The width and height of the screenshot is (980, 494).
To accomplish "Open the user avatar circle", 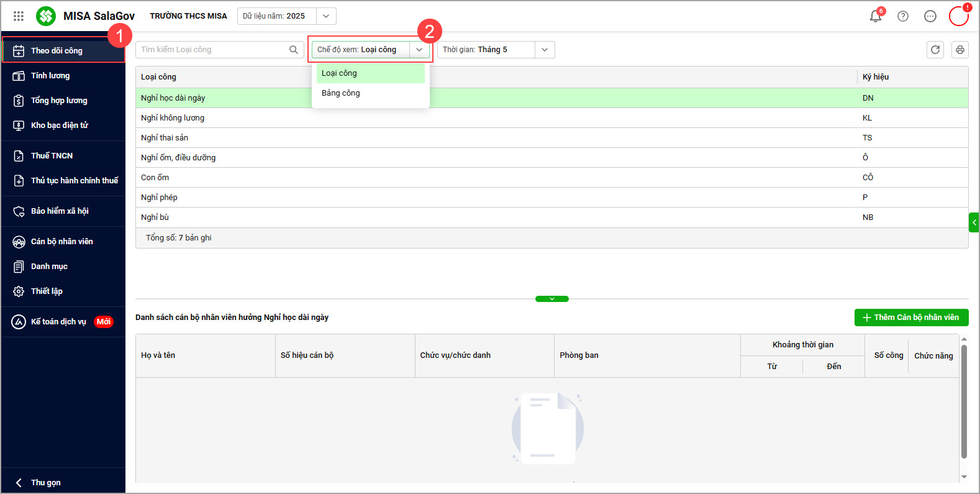I will [x=958, y=16].
